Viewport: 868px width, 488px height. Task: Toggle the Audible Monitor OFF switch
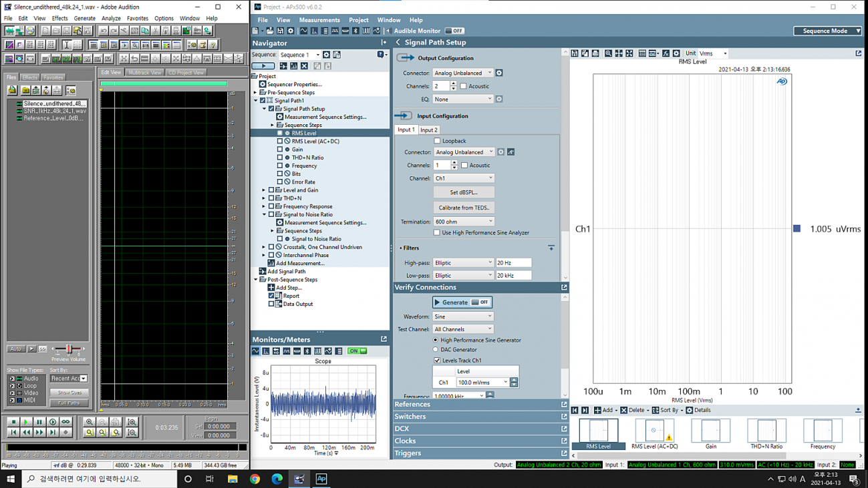point(454,31)
